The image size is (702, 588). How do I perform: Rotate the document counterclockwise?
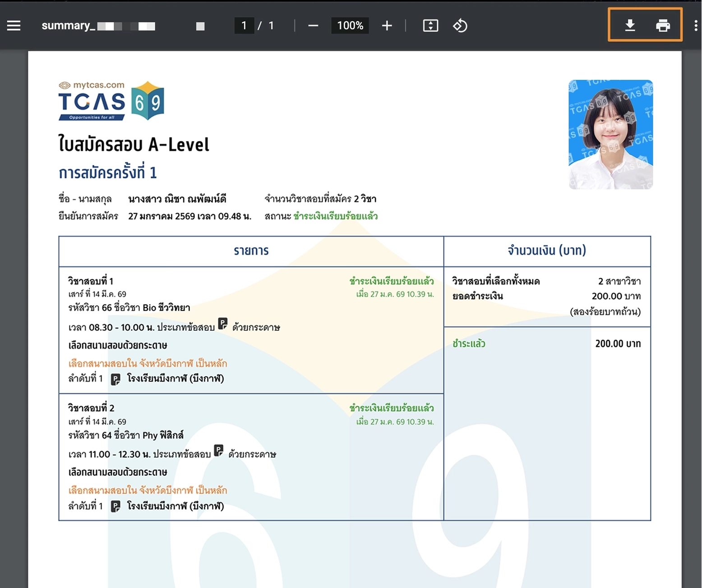click(460, 26)
